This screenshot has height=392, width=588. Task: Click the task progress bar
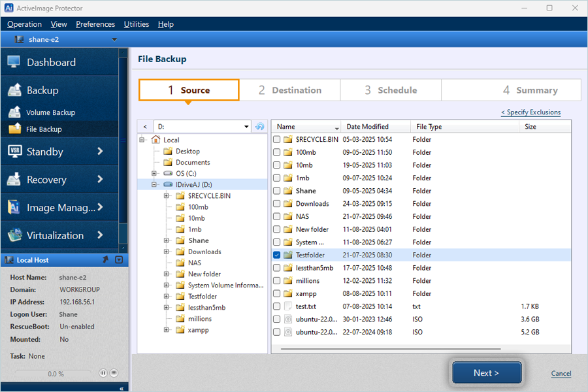55,374
